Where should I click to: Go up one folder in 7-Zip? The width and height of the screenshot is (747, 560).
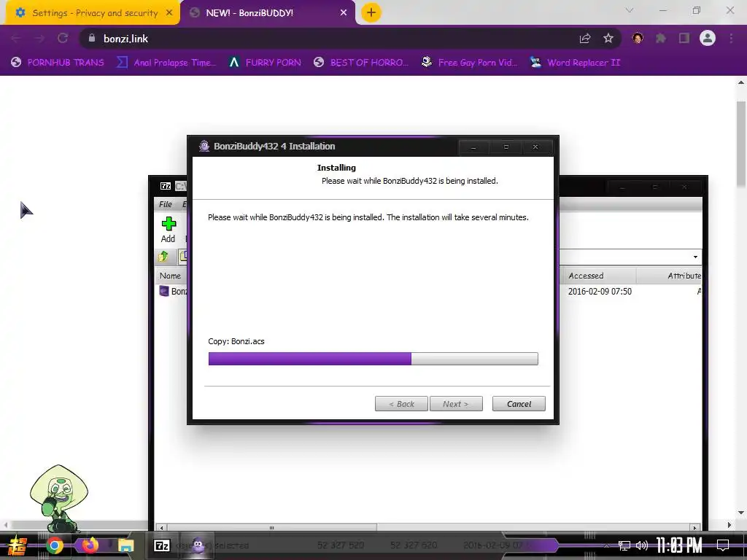(163, 257)
